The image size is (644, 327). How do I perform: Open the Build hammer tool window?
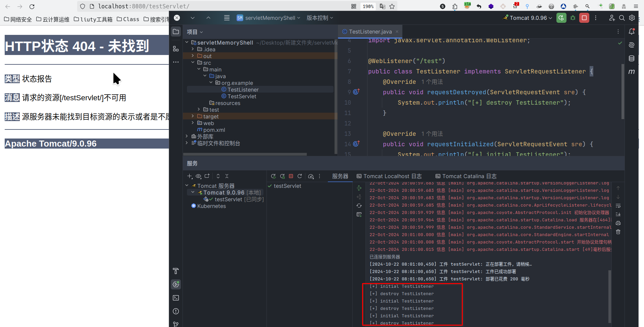(x=176, y=271)
